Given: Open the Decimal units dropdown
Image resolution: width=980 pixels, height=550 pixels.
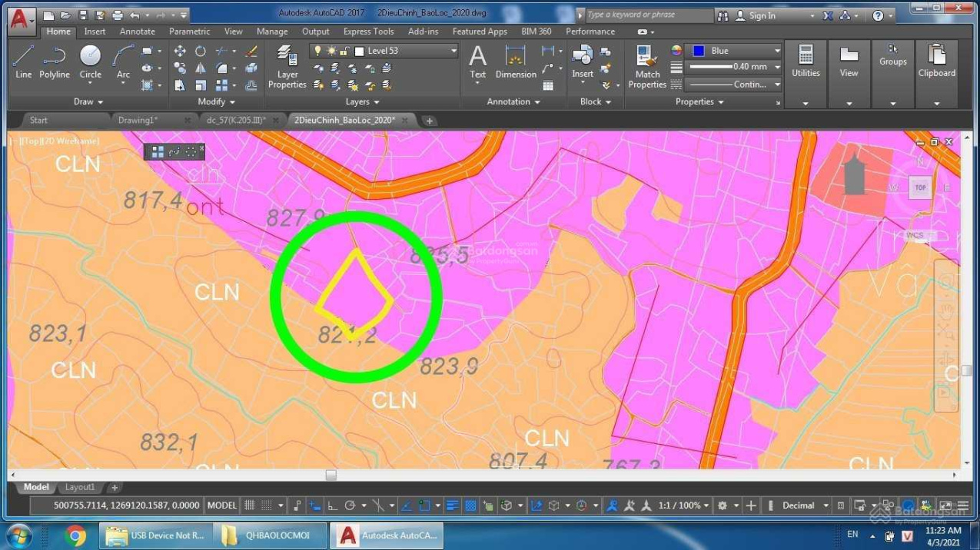Looking at the screenshot, I should click(x=826, y=505).
